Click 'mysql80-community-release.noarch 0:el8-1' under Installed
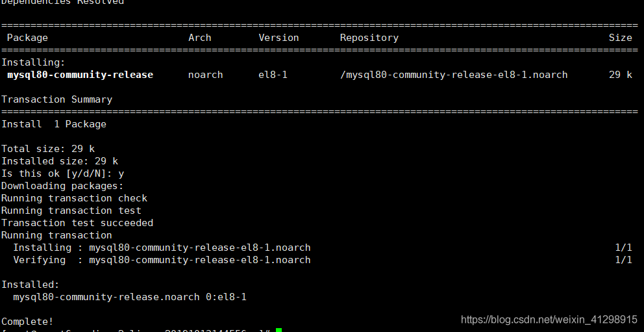The height and width of the screenshot is (332, 644). tap(130, 297)
